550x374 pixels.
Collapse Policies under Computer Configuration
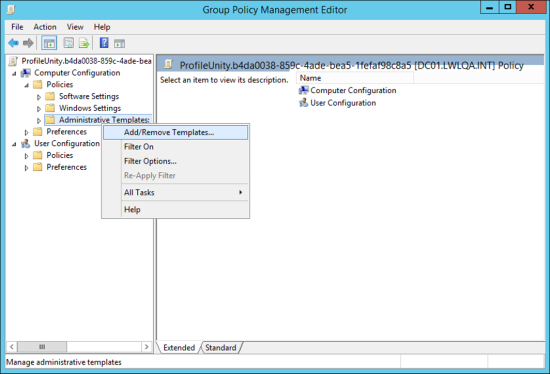click(x=27, y=85)
